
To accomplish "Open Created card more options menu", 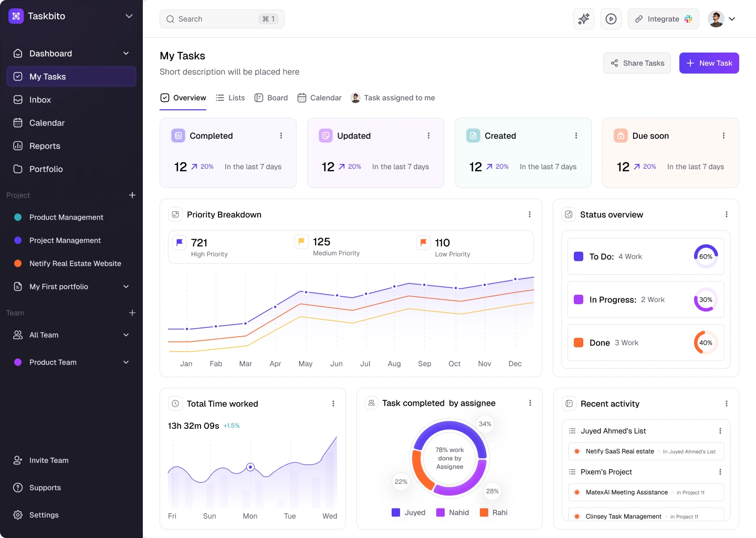I will (x=576, y=136).
